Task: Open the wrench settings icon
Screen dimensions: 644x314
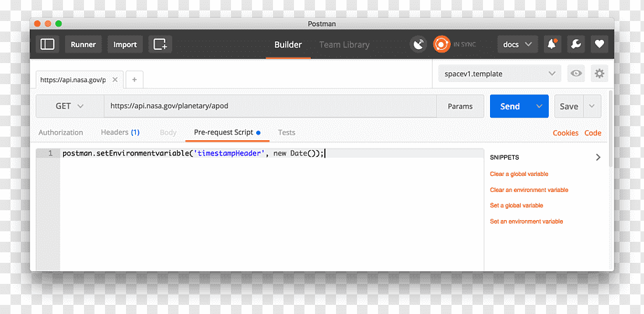Action: click(x=576, y=44)
